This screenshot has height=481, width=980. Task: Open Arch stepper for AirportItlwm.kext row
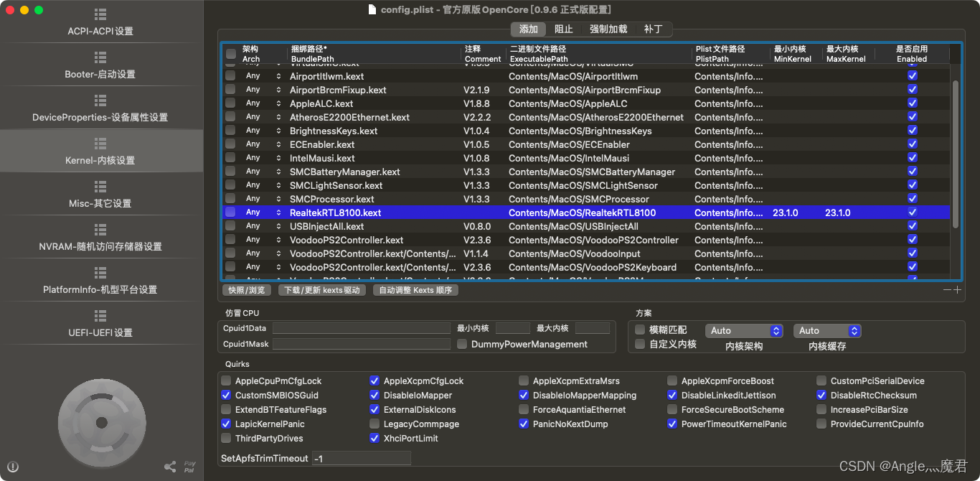pyautogui.click(x=279, y=76)
